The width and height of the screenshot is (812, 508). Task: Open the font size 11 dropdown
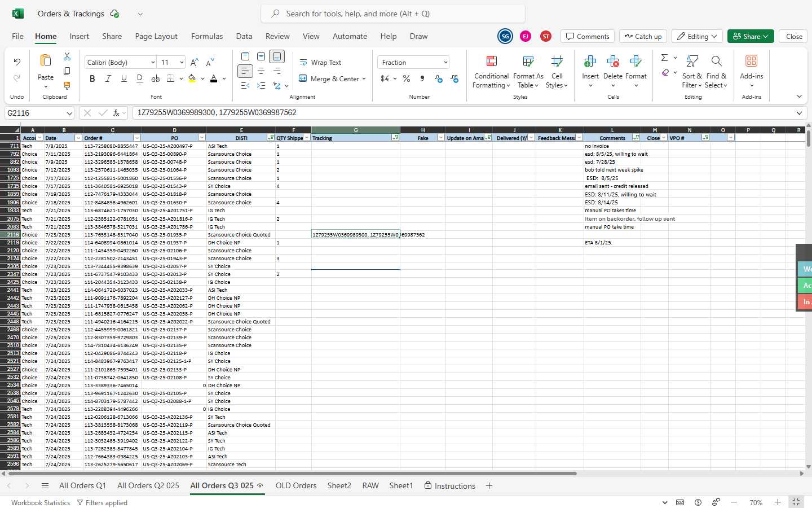click(181, 63)
